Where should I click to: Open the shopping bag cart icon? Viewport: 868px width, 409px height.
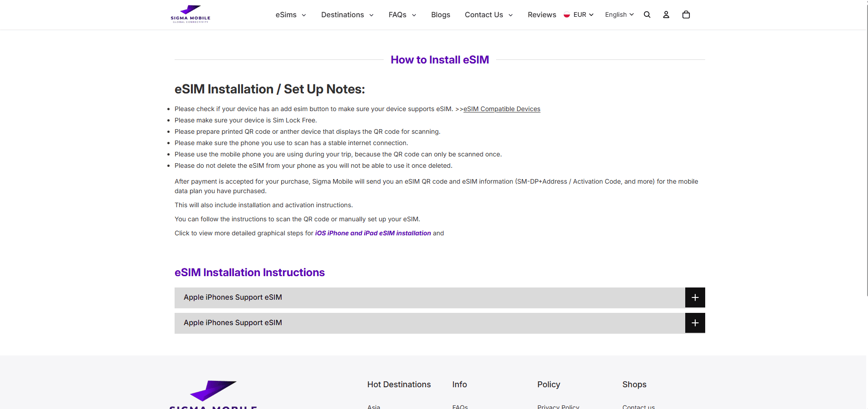click(x=686, y=15)
